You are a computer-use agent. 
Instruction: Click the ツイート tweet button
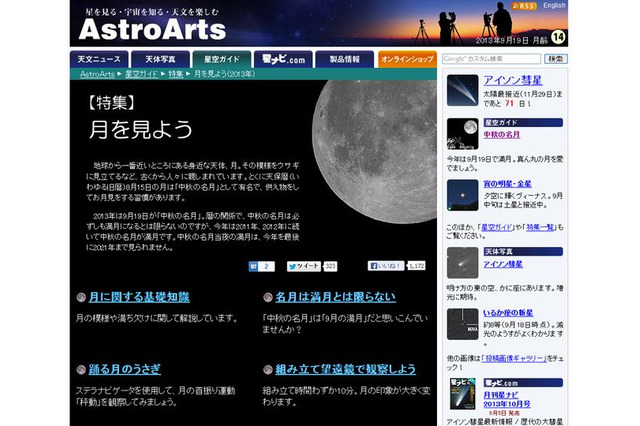tap(304, 266)
